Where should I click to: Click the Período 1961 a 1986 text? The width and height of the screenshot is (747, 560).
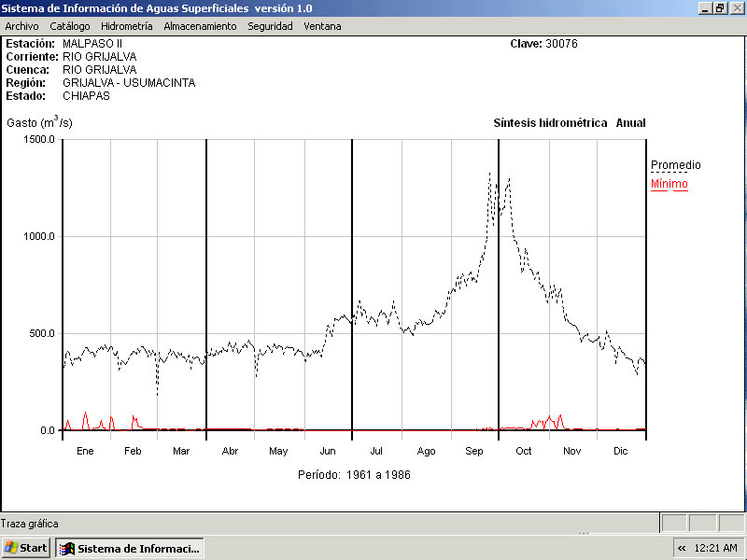[x=354, y=475]
